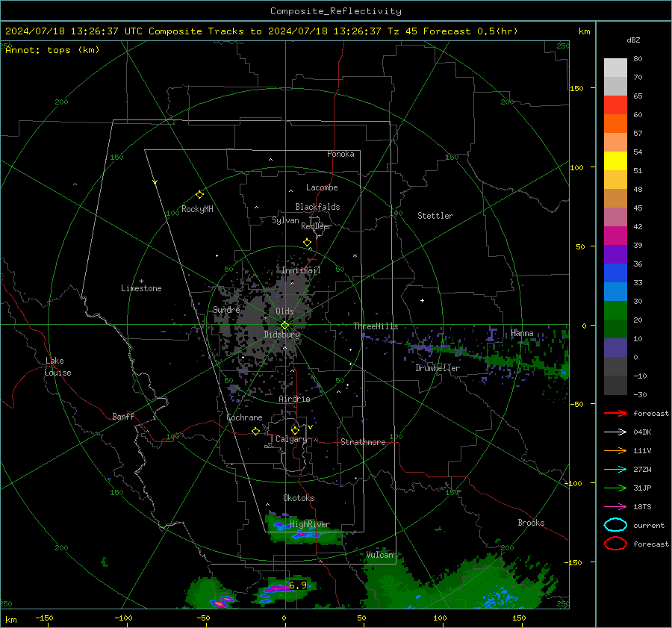Click the dBZ legend heading
This screenshot has width=672, height=628.
(633, 40)
